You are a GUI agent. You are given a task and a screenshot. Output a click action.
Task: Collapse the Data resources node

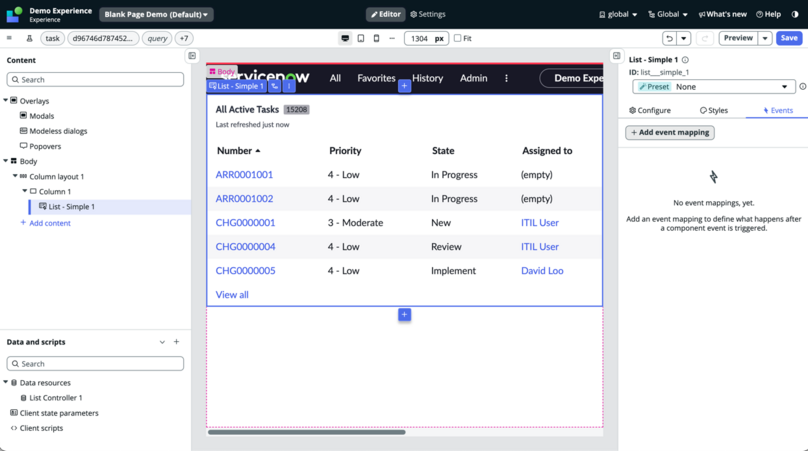pyautogui.click(x=6, y=382)
